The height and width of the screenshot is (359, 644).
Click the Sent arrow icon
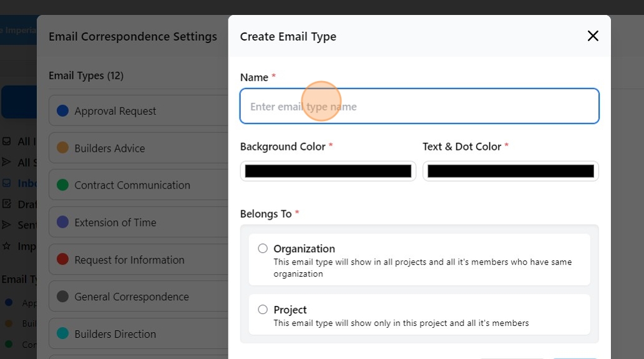pos(7,225)
